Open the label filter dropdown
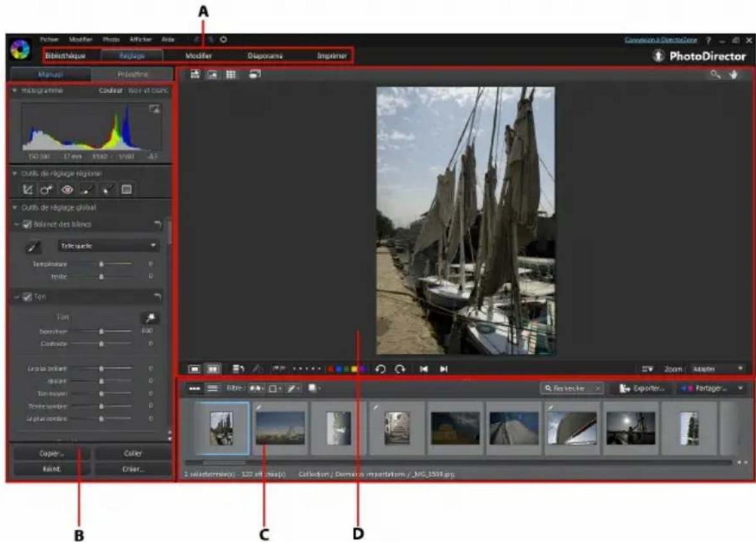The height and width of the screenshot is (542, 756). (275, 388)
